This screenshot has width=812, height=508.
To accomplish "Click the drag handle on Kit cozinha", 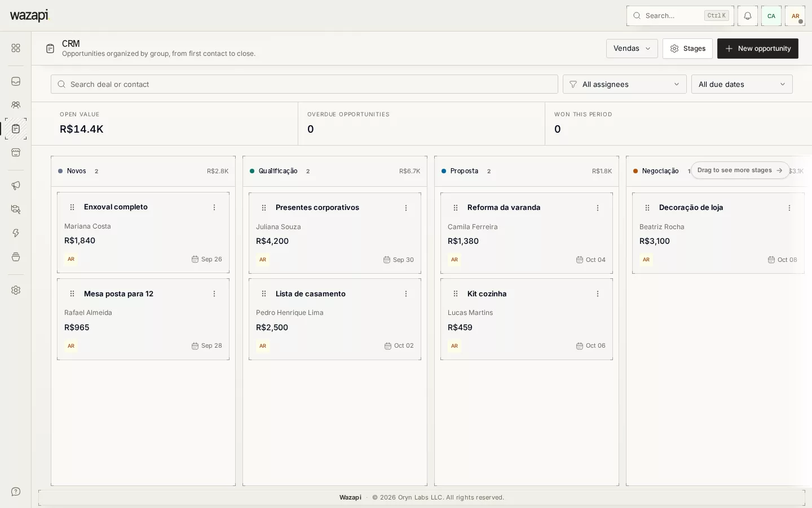I will coord(456,294).
